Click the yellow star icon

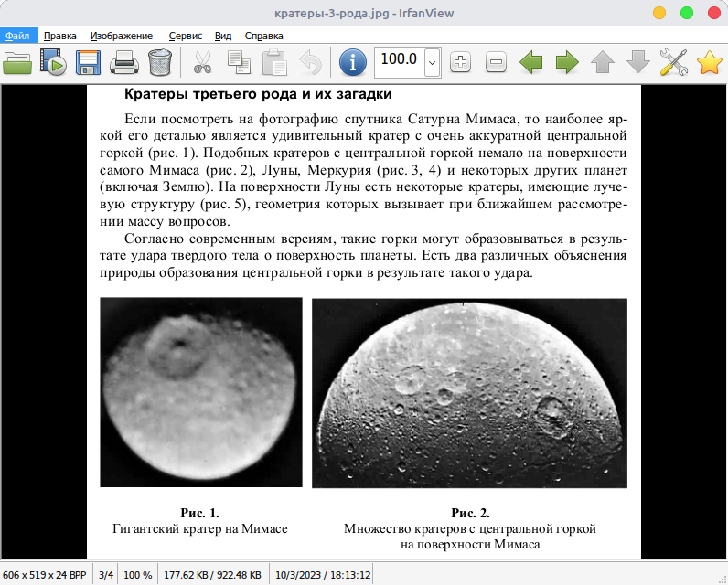click(x=710, y=62)
